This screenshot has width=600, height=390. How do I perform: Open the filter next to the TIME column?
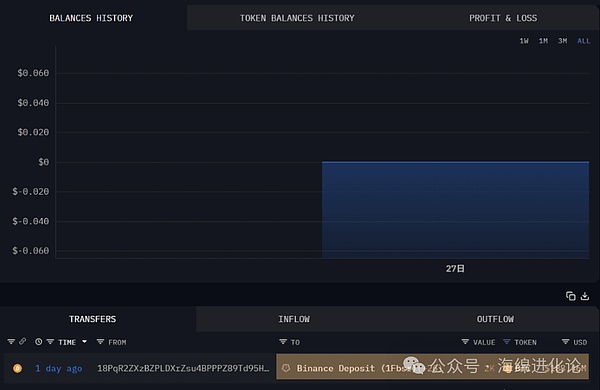[50, 341]
